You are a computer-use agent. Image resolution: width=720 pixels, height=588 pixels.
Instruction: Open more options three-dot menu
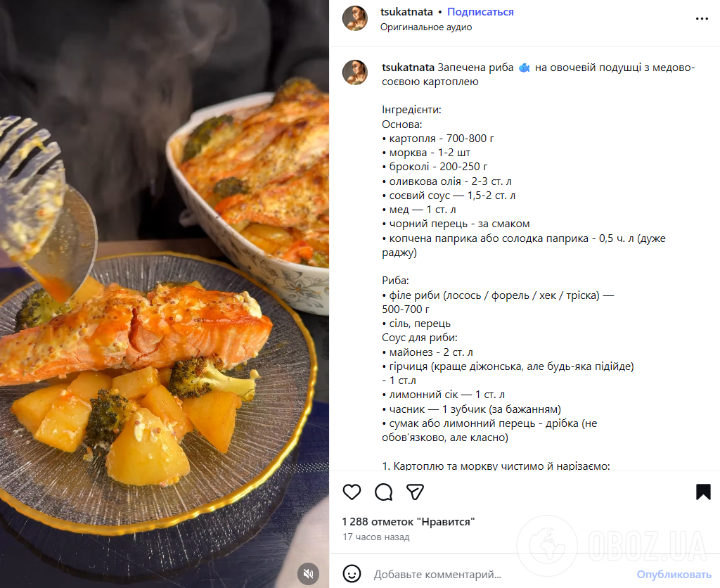702,19
